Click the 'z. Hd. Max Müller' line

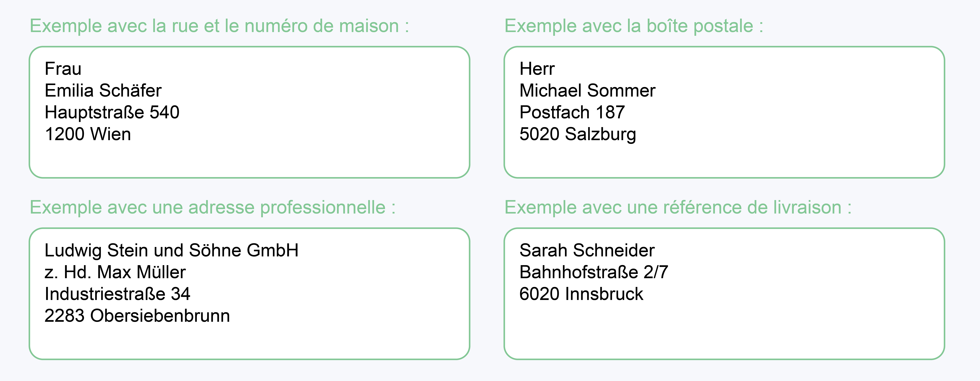click(x=115, y=272)
